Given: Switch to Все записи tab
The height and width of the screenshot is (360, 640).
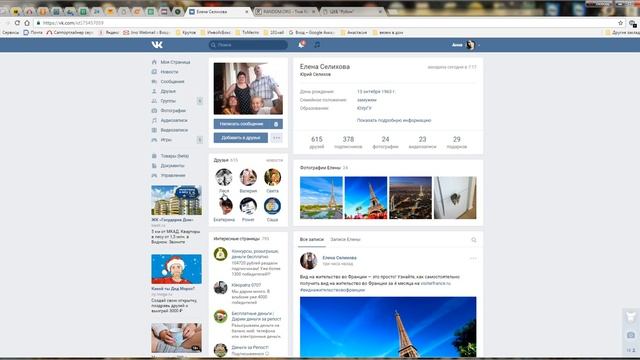Looking at the screenshot, I should [x=311, y=240].
